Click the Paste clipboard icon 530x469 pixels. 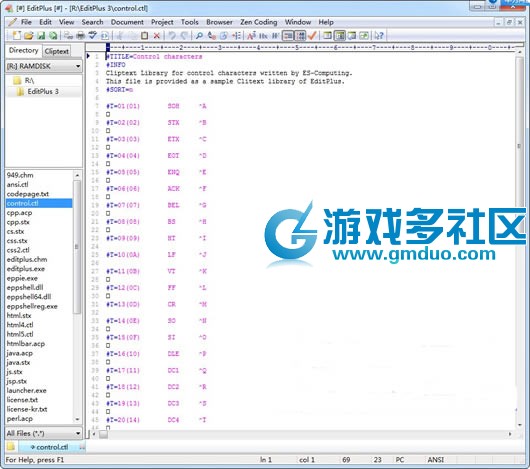[144, 35]
